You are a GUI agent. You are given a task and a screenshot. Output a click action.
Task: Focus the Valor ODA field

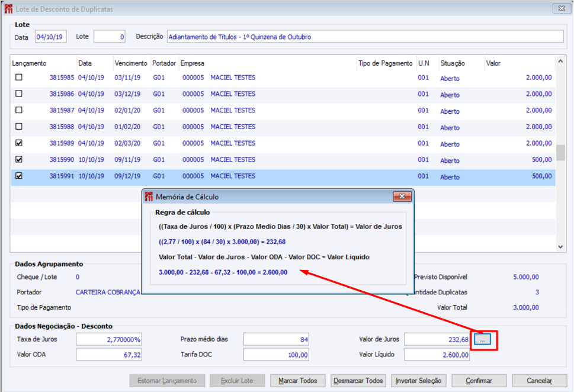tap(109, 355)
